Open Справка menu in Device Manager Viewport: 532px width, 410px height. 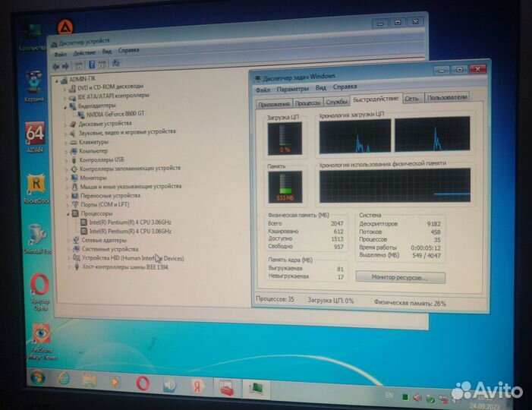tap(128, 51)
